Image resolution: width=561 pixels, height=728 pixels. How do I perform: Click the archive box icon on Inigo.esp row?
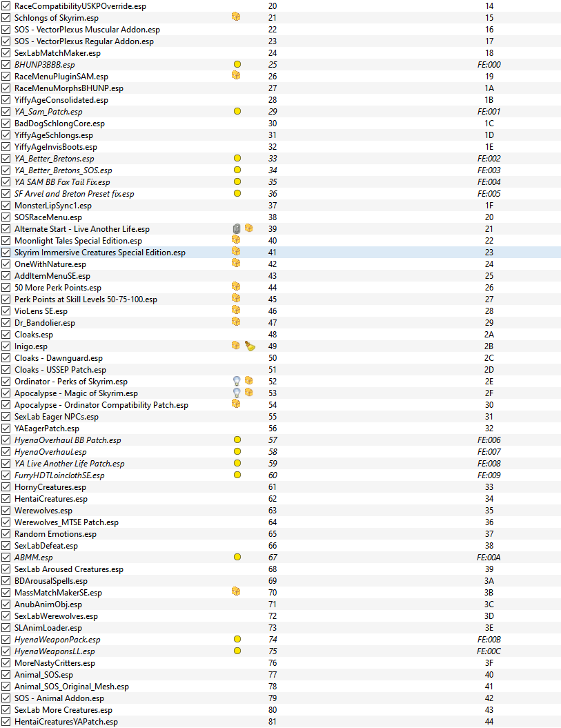coord(236,346)
